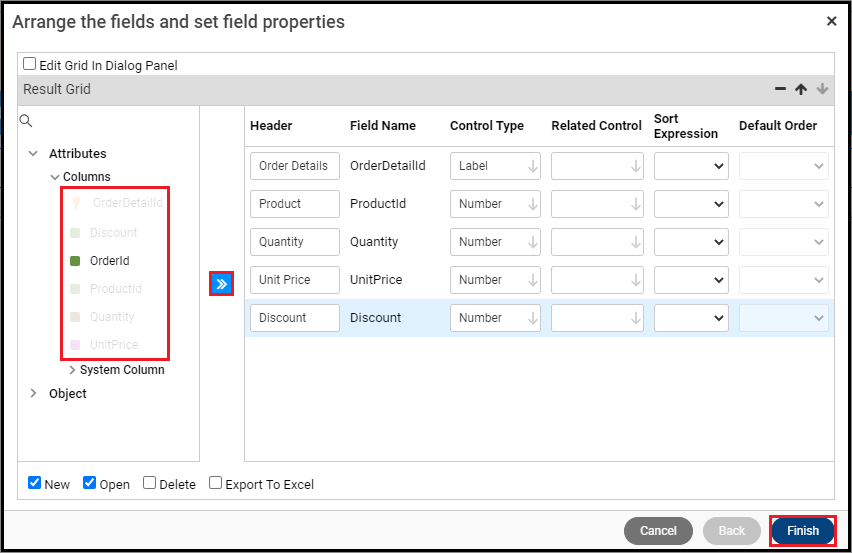Click the Finish button
The width and height of the screenshot is (852, 553).
point(802,531)
